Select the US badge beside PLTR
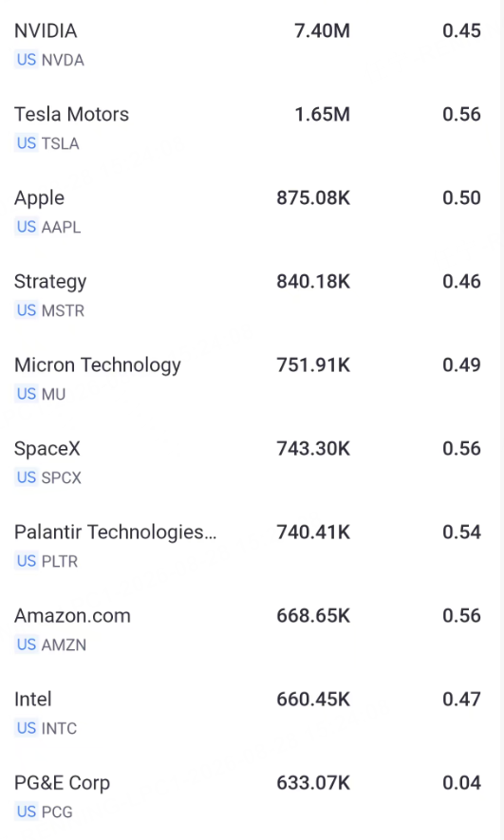 [x=27, y=562]
